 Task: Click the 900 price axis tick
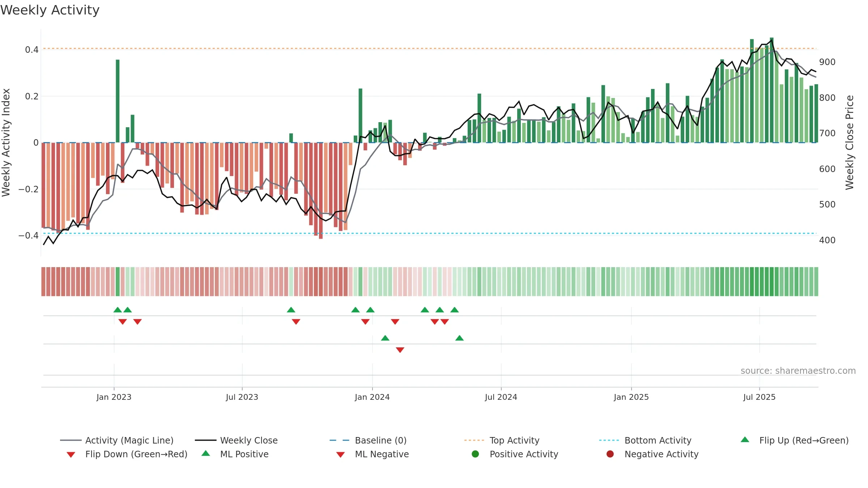coord(827,62)
